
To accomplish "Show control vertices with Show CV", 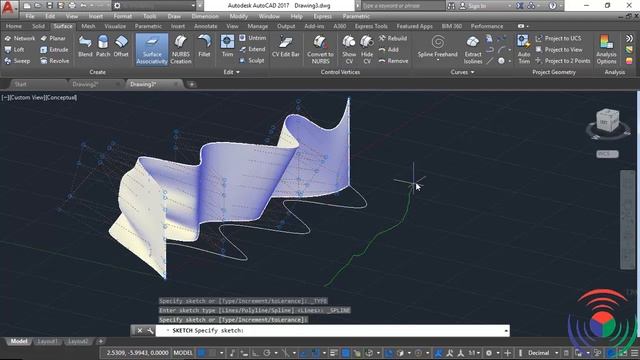I will [349, 49].
